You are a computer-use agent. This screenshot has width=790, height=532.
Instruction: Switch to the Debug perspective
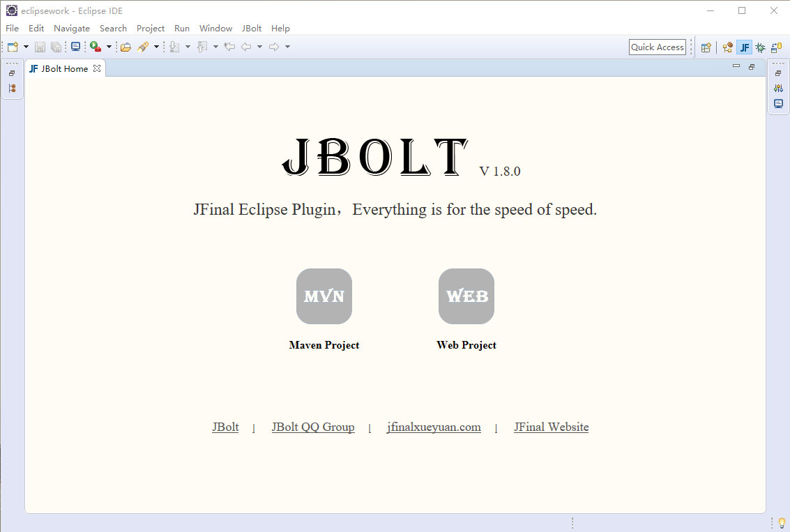point(760,47)
